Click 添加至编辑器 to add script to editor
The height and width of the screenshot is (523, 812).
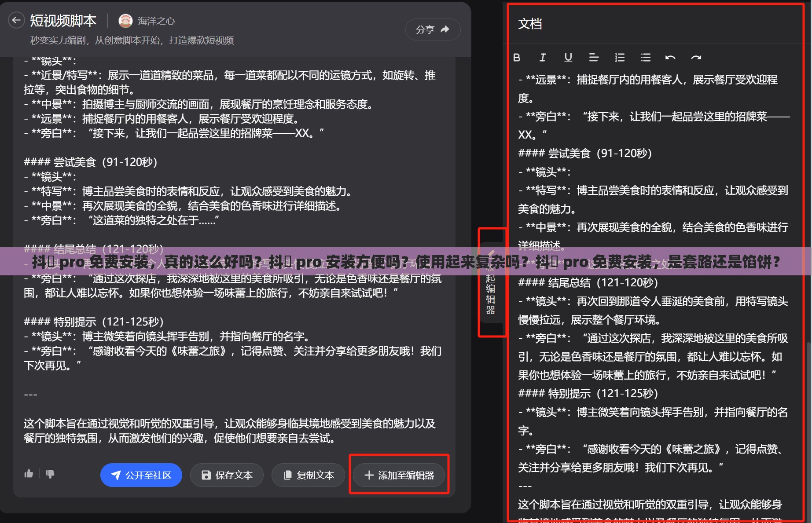[x=399, y=475]
